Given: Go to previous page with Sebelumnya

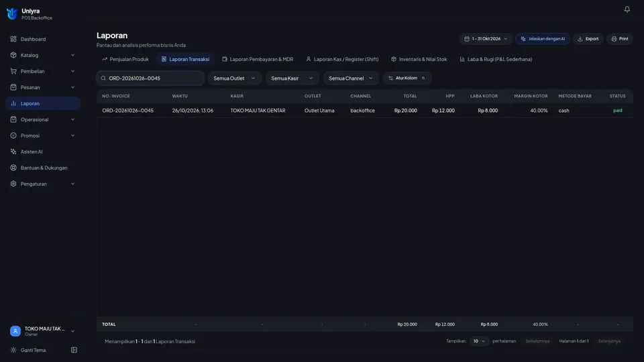Looking at the screenshot, I should point(537,341).
